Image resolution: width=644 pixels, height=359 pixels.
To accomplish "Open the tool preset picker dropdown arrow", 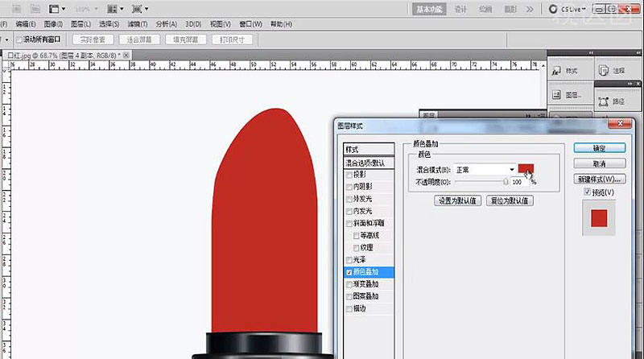I will pos(6,39).
